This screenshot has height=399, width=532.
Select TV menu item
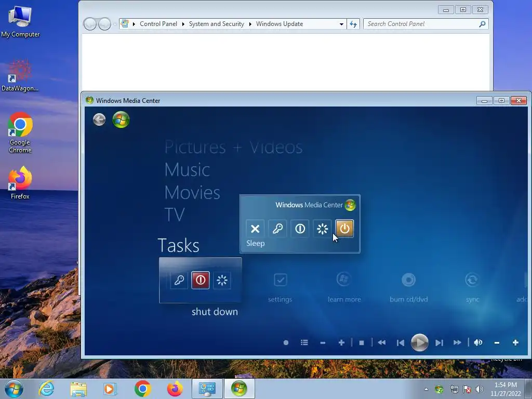click(x=175, y=215)
